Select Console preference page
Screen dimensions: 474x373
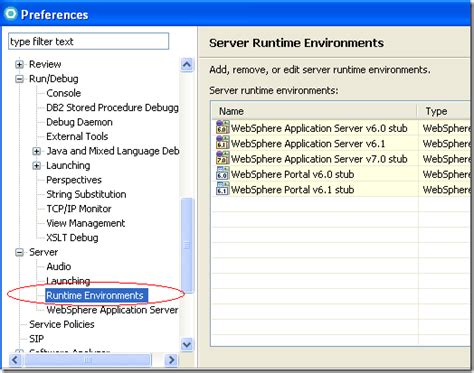pos(64,93)
